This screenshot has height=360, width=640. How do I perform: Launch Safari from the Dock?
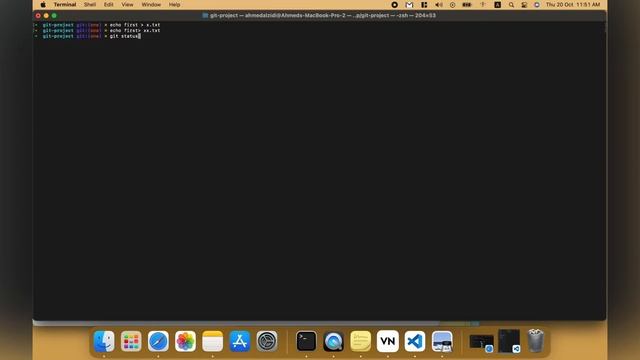158,341
